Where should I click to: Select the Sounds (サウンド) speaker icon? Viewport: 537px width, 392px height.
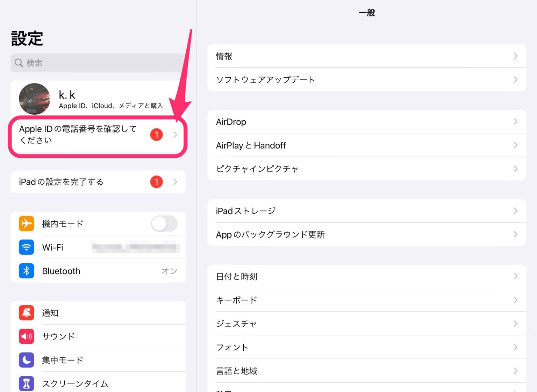point(26,336)
